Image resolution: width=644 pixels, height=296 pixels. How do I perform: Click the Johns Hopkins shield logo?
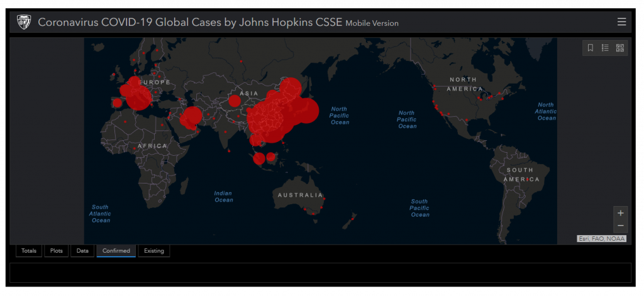coord(24,22)
